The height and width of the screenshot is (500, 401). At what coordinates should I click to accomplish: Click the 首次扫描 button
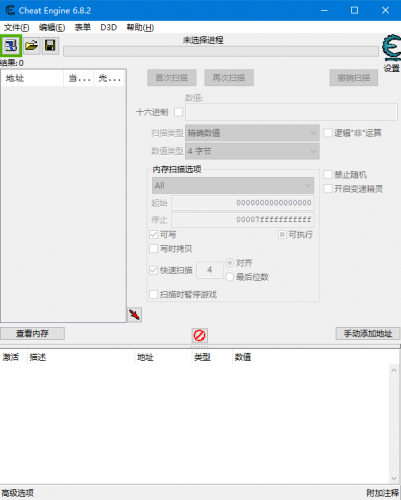click(x=172, y=78)
